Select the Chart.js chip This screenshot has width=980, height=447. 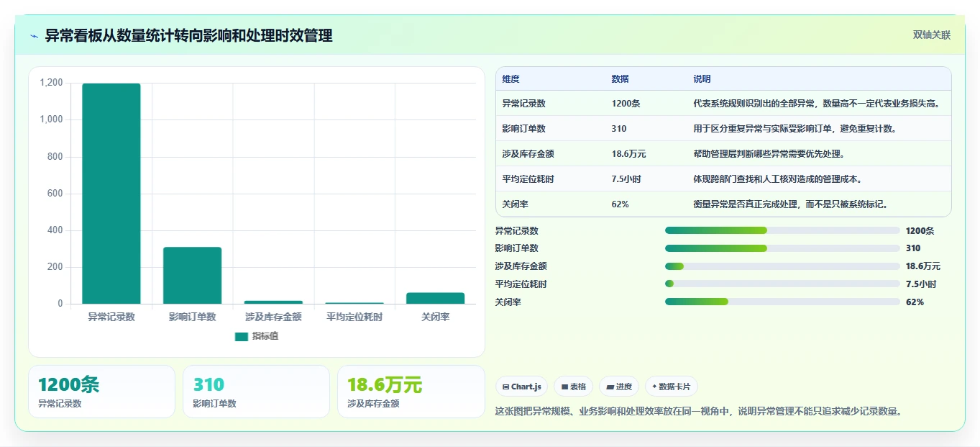tap(521, 387)
